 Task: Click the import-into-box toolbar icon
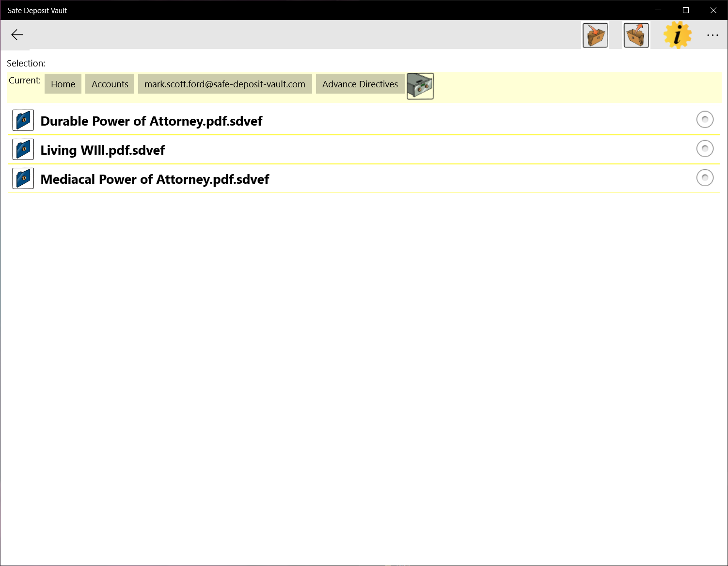(x=595, y=35)
